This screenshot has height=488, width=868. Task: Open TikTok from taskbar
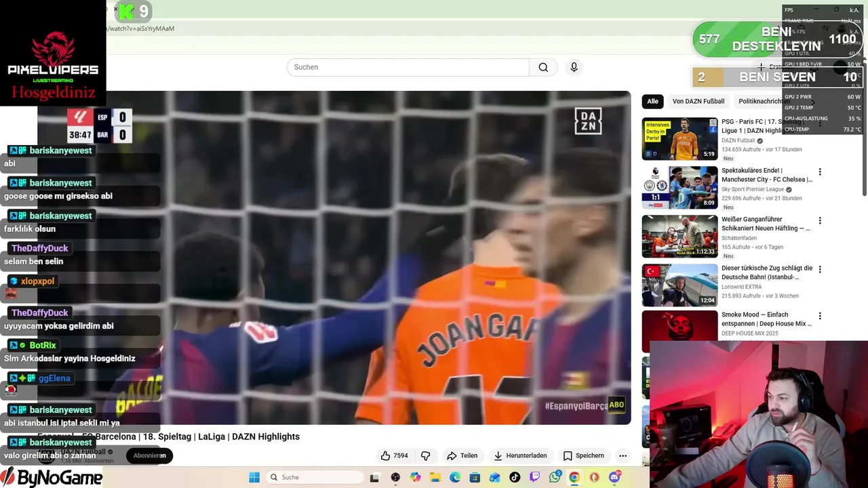515,477
